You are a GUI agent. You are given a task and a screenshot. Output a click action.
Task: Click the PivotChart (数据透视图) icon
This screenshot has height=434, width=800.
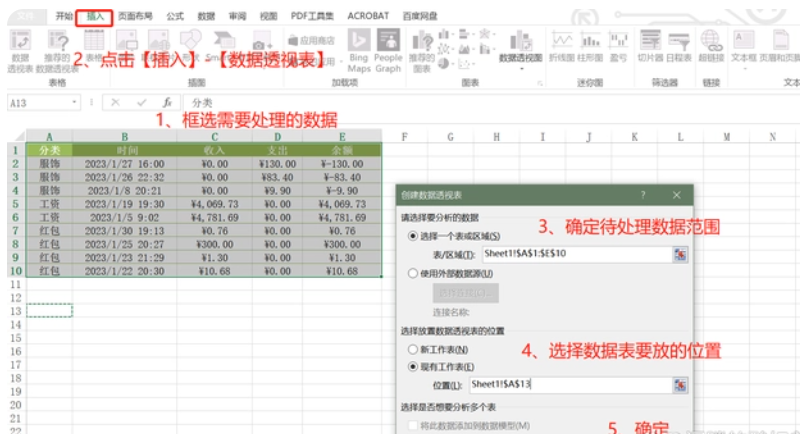(520, 42)
